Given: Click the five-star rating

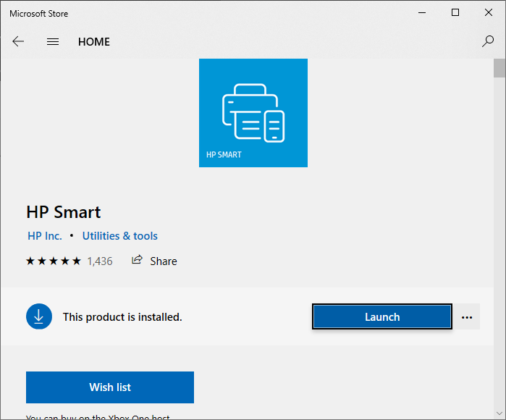Looking at the screenshot, I should tap(54, 261).
